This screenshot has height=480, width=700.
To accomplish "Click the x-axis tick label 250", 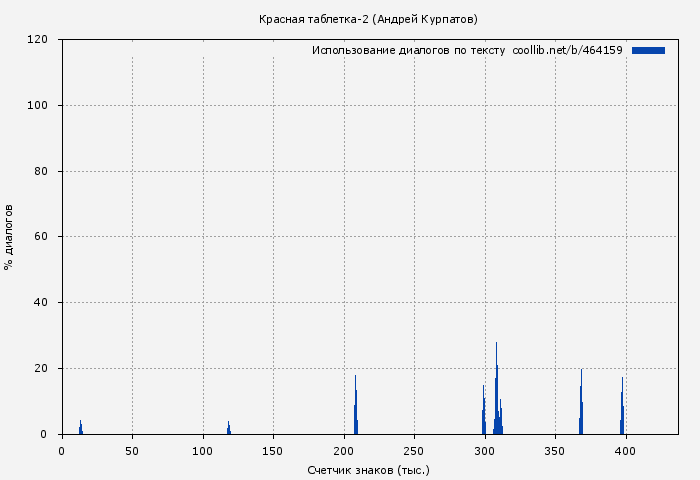I will point(414,451).
